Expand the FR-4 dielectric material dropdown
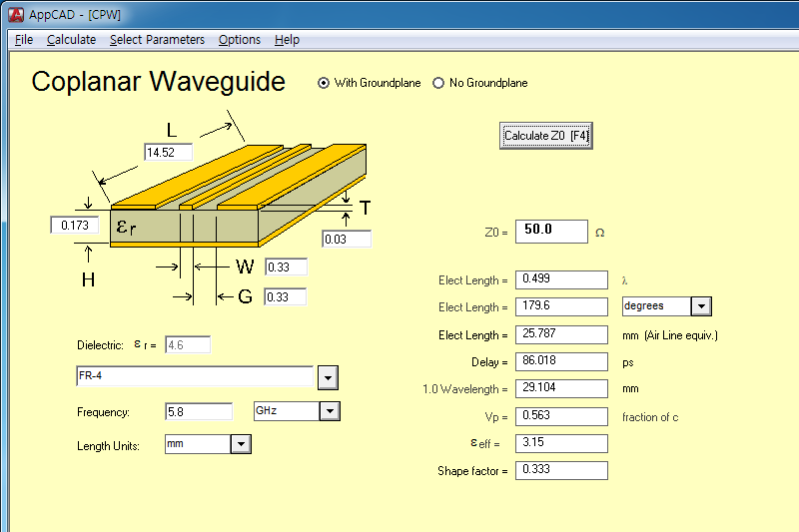Viewport: 799px width, 532px height. coord(328,377)
